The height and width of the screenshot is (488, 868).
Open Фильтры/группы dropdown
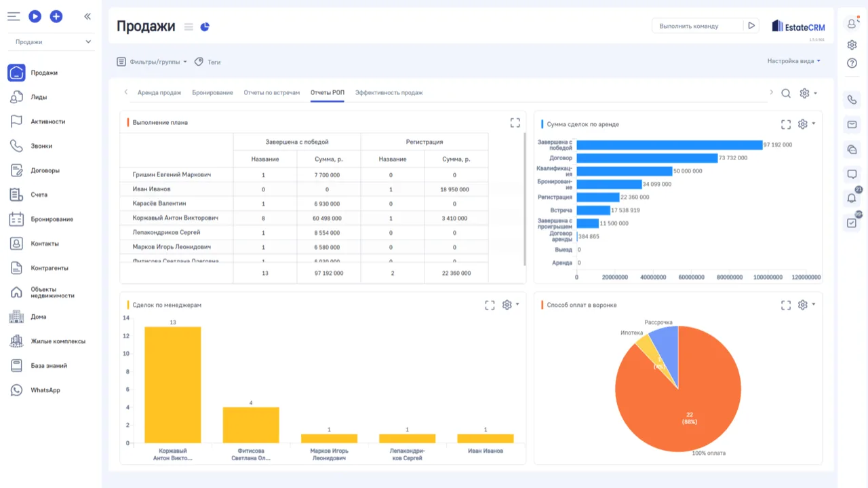(152, 62)
